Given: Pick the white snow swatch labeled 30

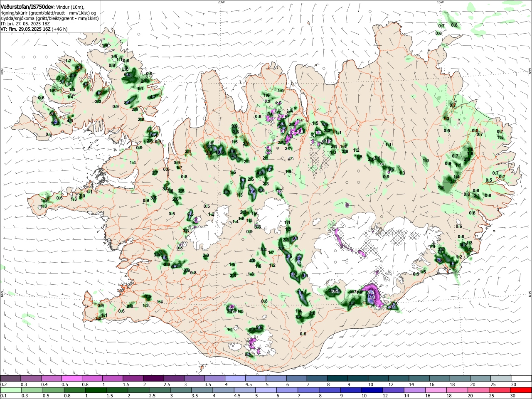Looking at the screenshot, I should click(521, 378).
